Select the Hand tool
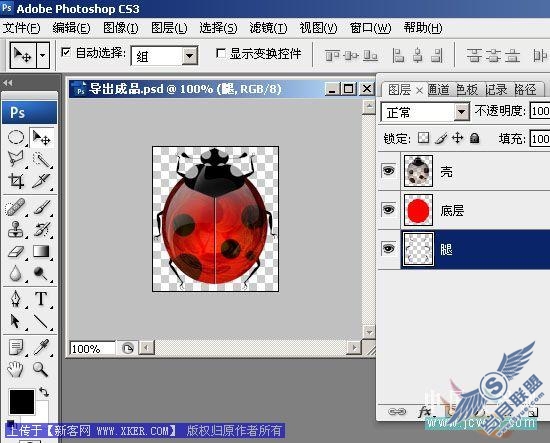The height and width of the screenshot is (443, 550). click(x=15, y=369)
